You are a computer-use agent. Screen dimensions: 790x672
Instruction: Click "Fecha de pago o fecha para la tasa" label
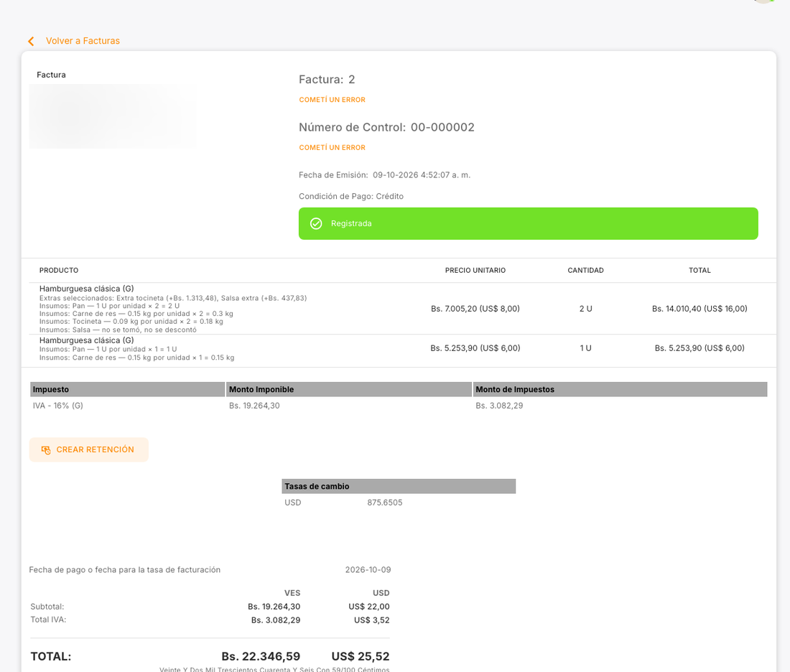pos(124,570)
